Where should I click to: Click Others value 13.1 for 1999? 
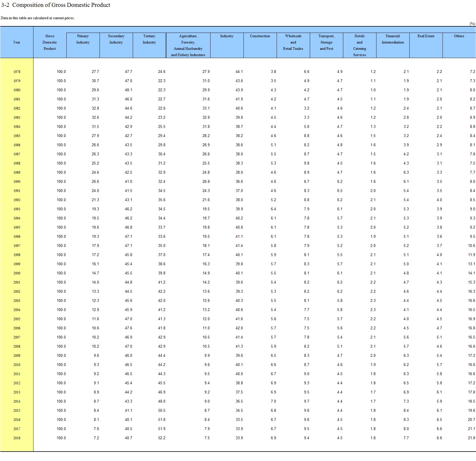click(472, 264)
